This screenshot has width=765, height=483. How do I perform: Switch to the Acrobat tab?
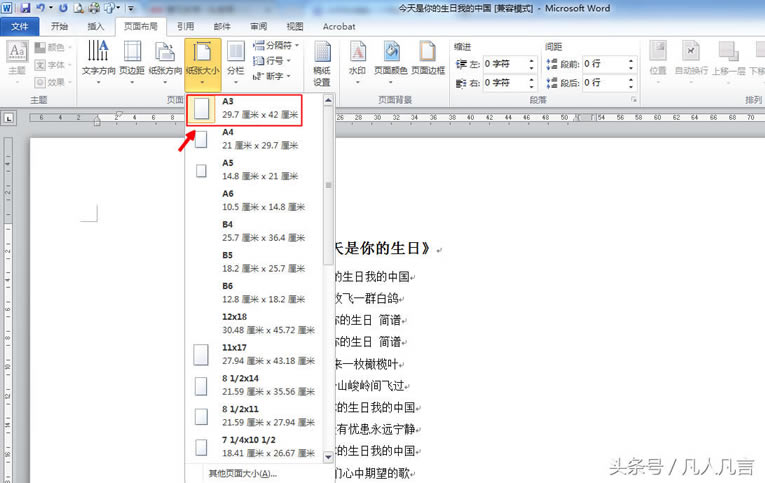[339, 26]
